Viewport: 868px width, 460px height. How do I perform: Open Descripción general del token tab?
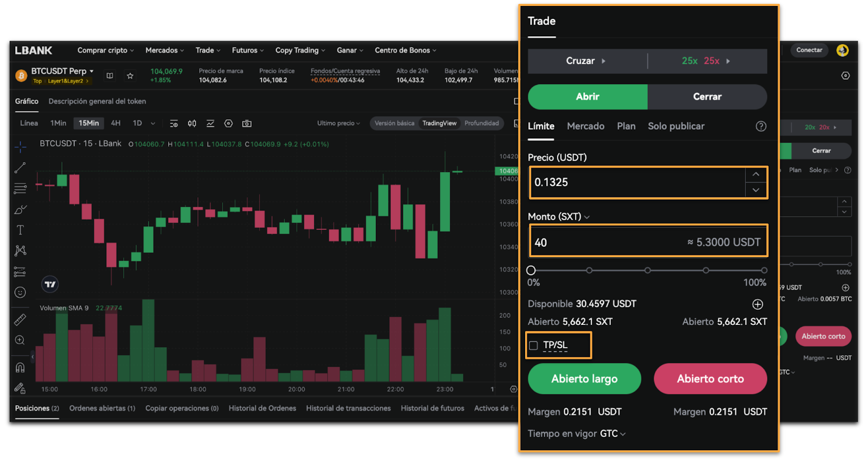point(97,101)
